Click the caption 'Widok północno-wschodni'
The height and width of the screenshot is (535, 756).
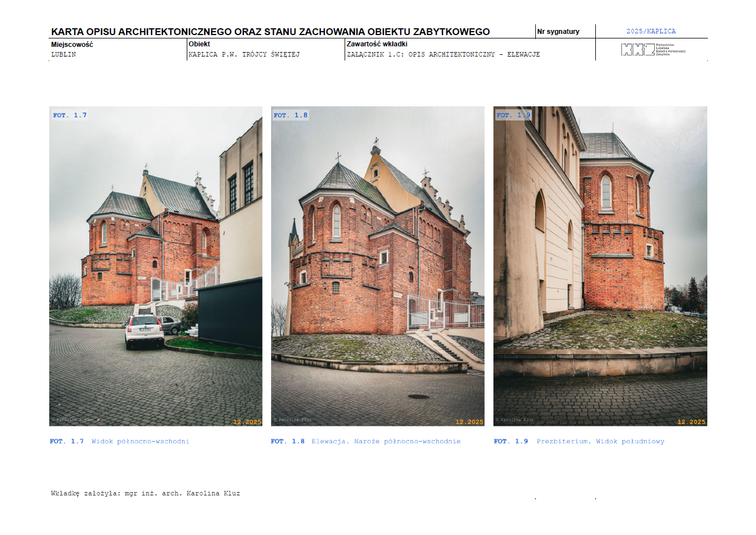140,442
